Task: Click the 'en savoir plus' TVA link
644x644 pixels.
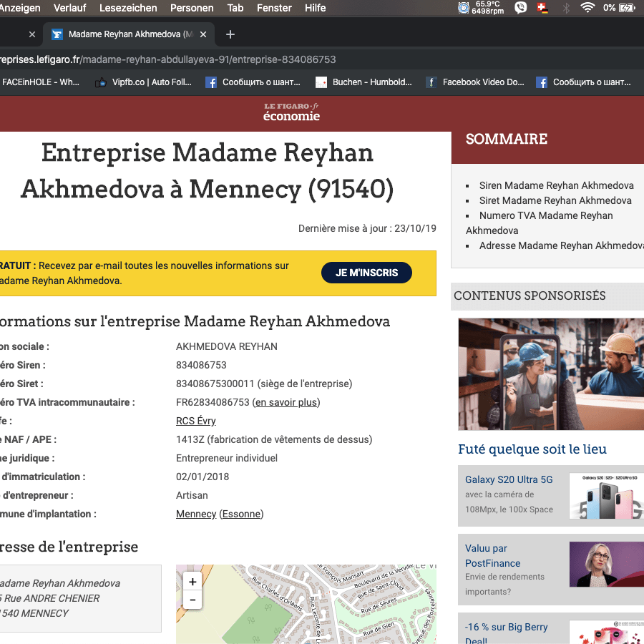Action: tap(286, 402)
